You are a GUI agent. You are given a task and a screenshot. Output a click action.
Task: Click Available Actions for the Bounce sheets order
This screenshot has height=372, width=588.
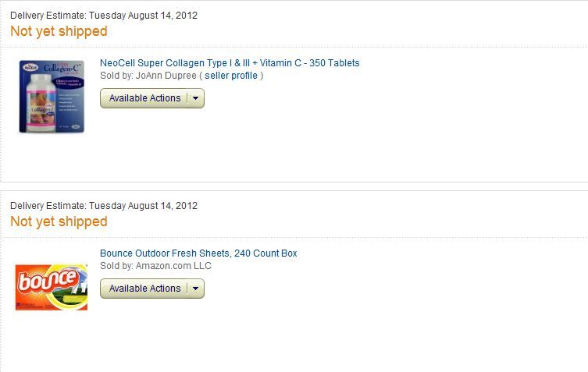click(144, 289)
